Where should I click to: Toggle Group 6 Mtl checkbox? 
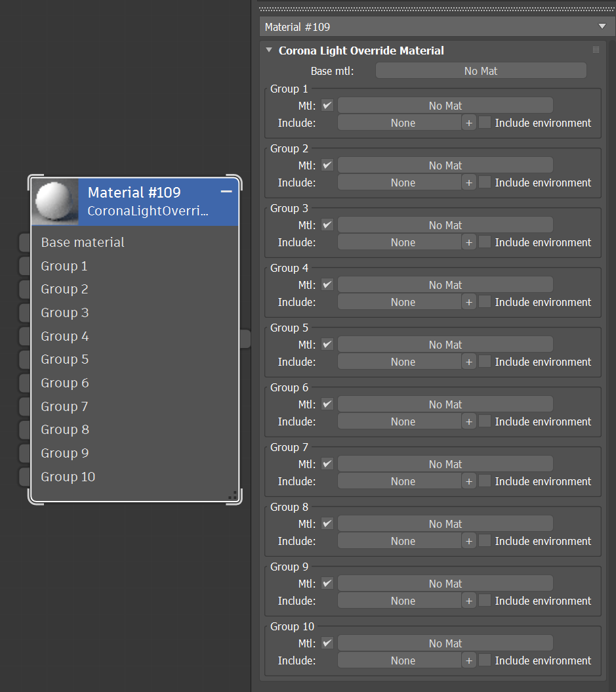(327, 404)
